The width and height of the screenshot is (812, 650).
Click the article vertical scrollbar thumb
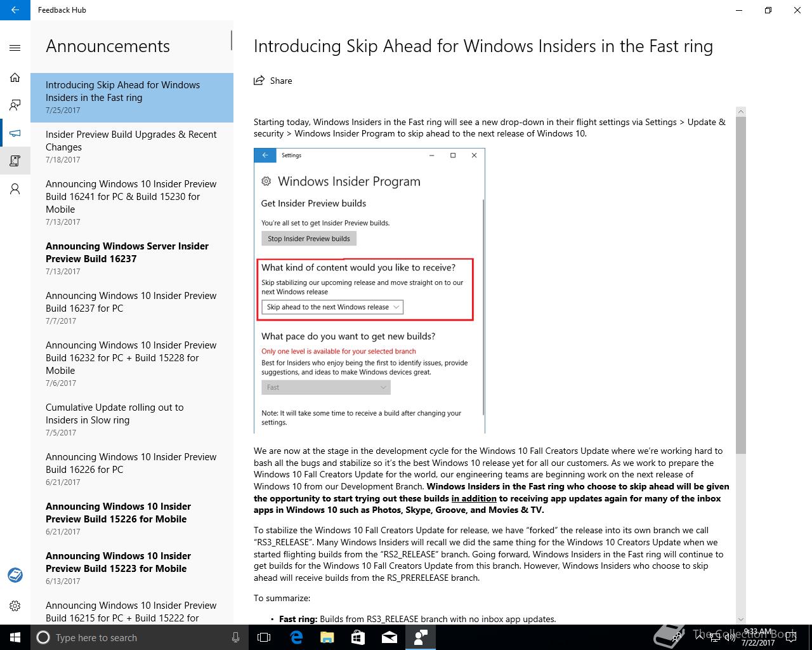tap(741, 284)
